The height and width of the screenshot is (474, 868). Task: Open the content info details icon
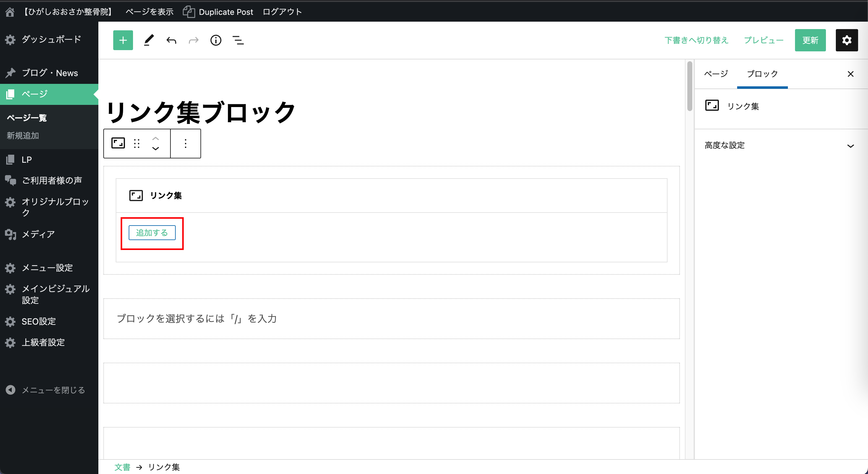point(216,41)
